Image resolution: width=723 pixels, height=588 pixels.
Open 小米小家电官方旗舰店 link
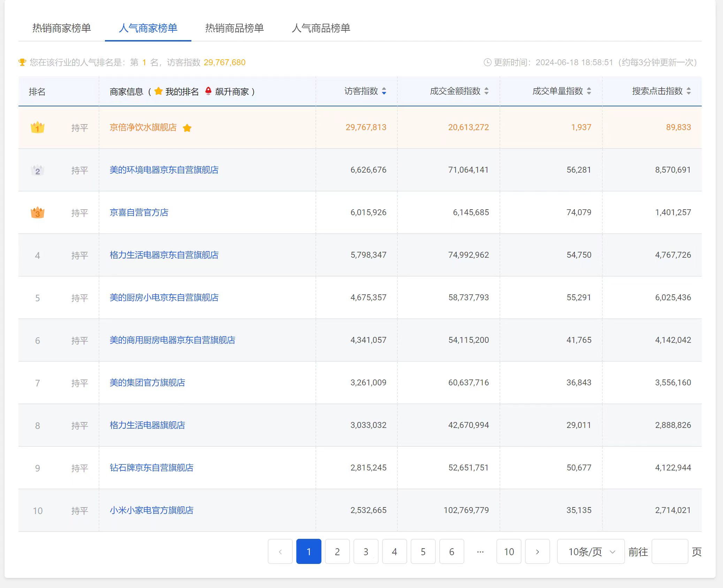point(152,510)
